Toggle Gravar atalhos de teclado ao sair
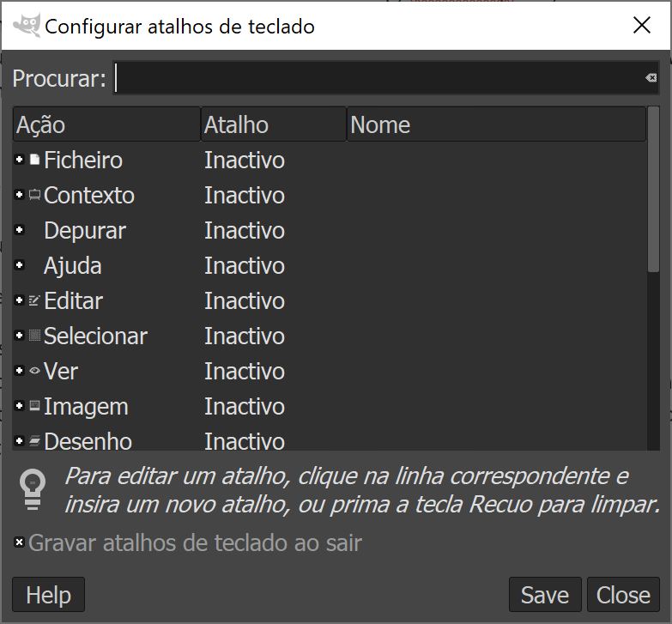Screen dimensions: 672x624 pyautogui.click(x=19, y=542)
